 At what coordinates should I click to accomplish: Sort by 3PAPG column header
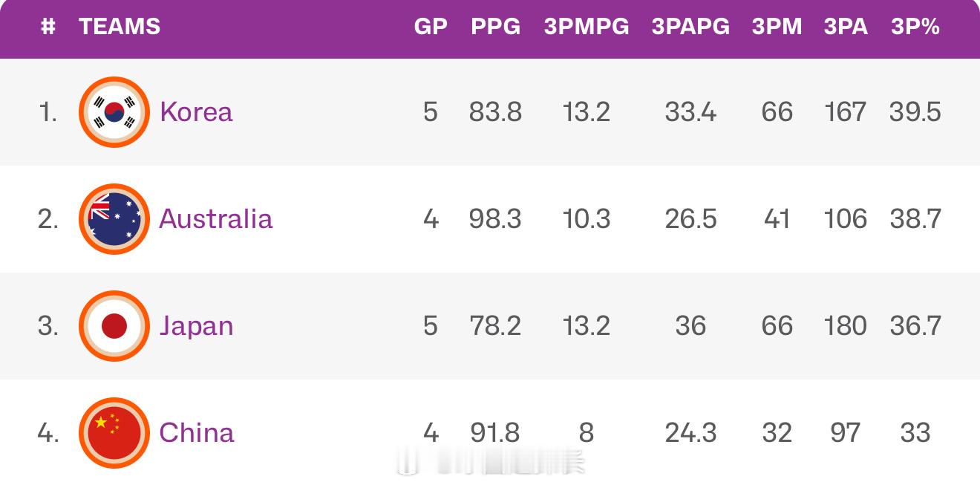click(x=690, y=27)
